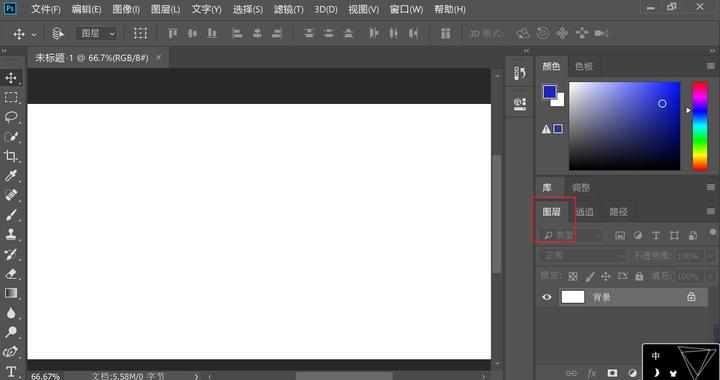Select the Quick Selection tool
720x380 pixels.
[11, 137]
